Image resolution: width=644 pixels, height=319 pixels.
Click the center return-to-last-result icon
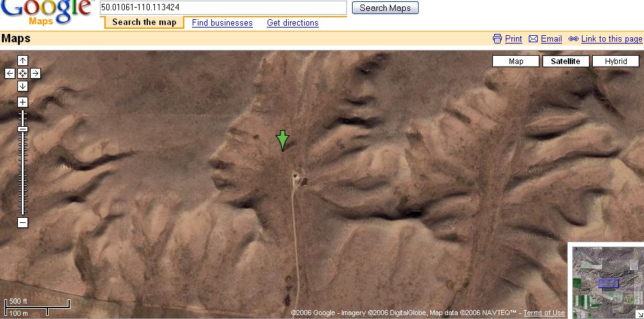point(22,73)
